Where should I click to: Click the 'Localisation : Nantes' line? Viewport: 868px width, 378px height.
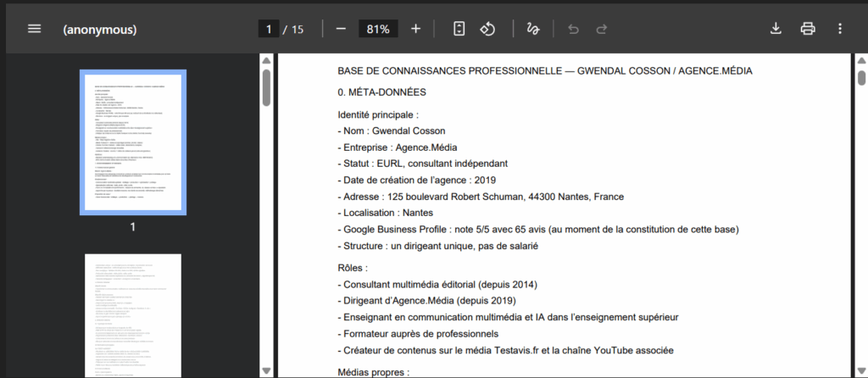click(x=386, y=213)
